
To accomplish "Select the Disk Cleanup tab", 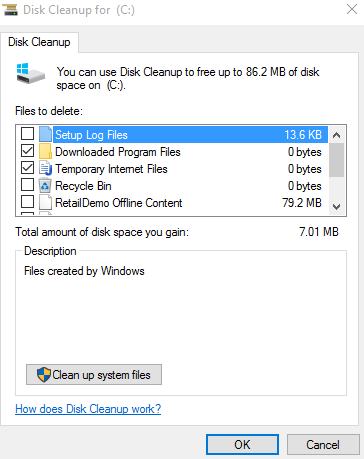I will [39, 42].
